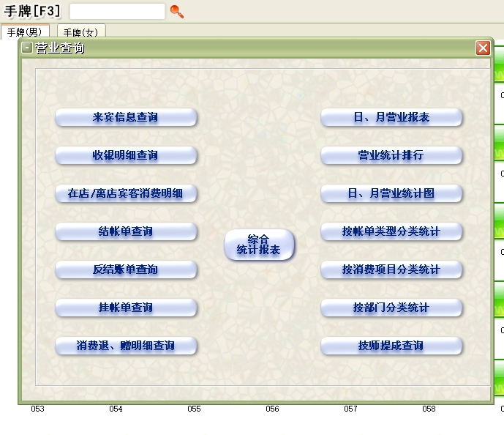Image resolution: width=504 pixels, height=435 pixels.
Task: Click the 营业查询 title bar menu icon
Action: (27, 48)
